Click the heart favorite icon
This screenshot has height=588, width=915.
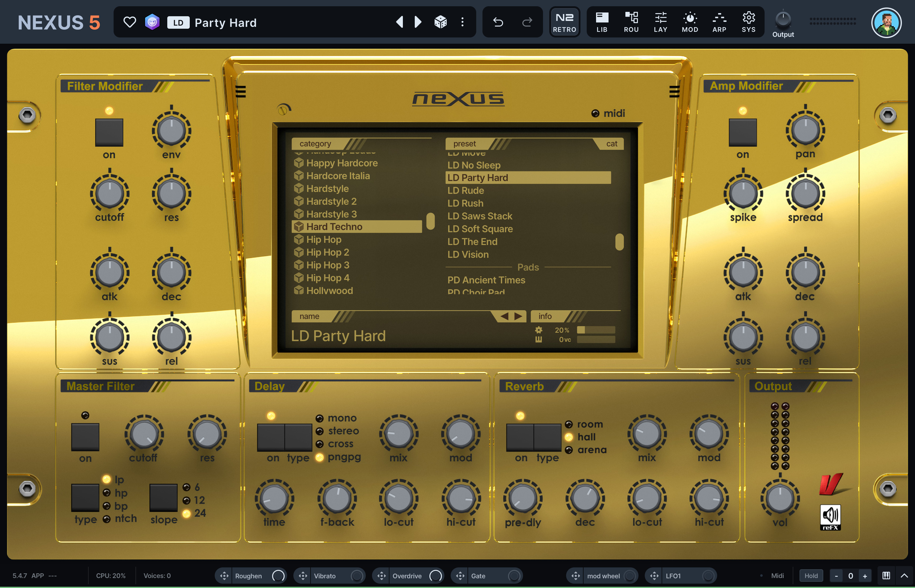pos(130,22)
